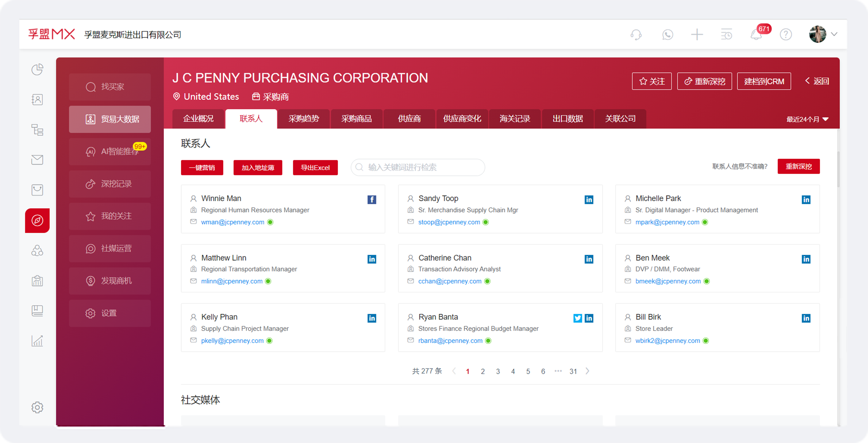This screenshot has height=443, width=868.
Task: Click the mail envelope sidebar icon
Action: click(37, 160)
